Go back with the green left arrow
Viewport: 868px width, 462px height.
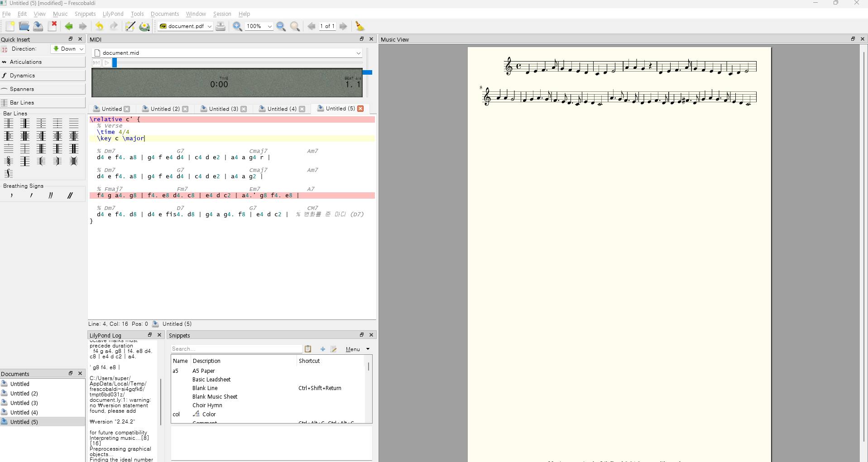pyautogui.click(x=69, y=26)
